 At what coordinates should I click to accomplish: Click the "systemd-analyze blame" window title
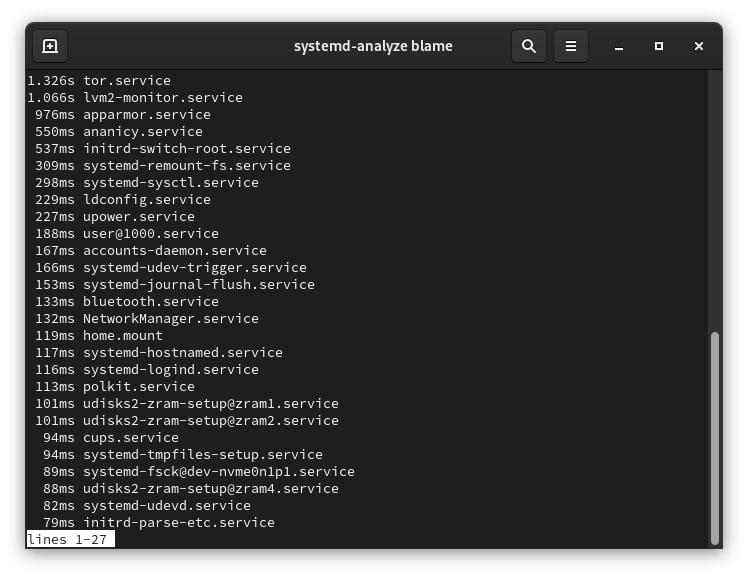coord(373,46)
